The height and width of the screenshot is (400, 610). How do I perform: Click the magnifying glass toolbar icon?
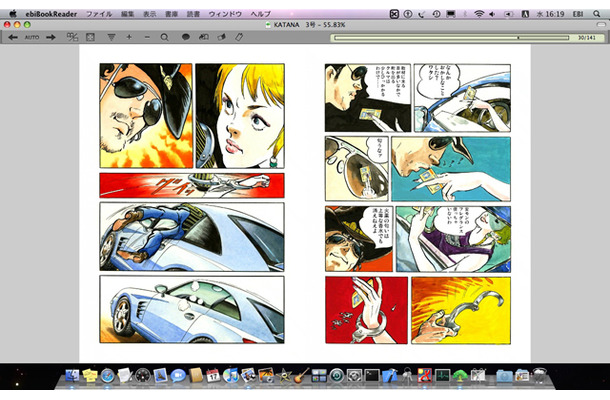pos(165,37)
